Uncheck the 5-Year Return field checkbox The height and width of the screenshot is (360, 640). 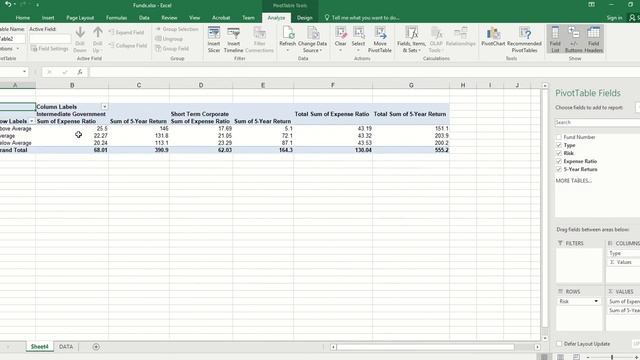(x=559, y=169)
